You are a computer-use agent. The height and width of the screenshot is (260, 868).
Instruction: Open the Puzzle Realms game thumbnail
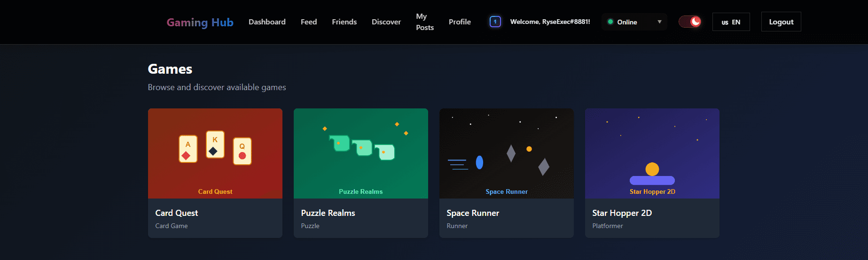(361, 153)
